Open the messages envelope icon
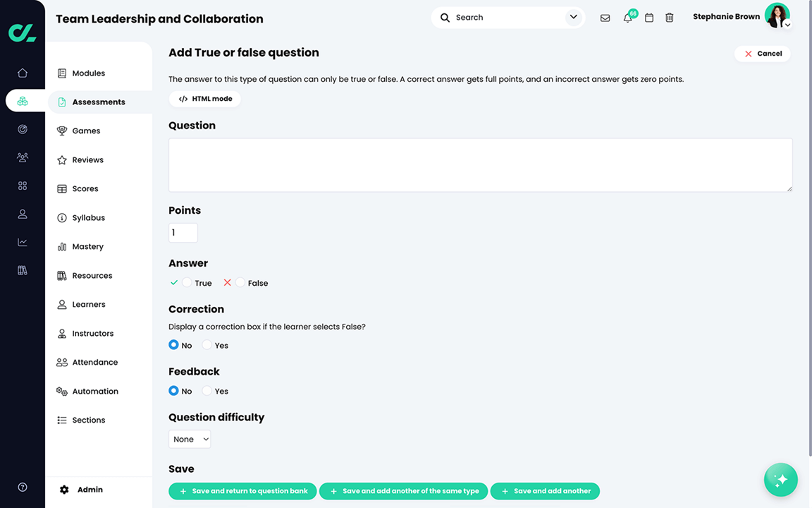This screenshot has height=508, width=812. (605, 18)
